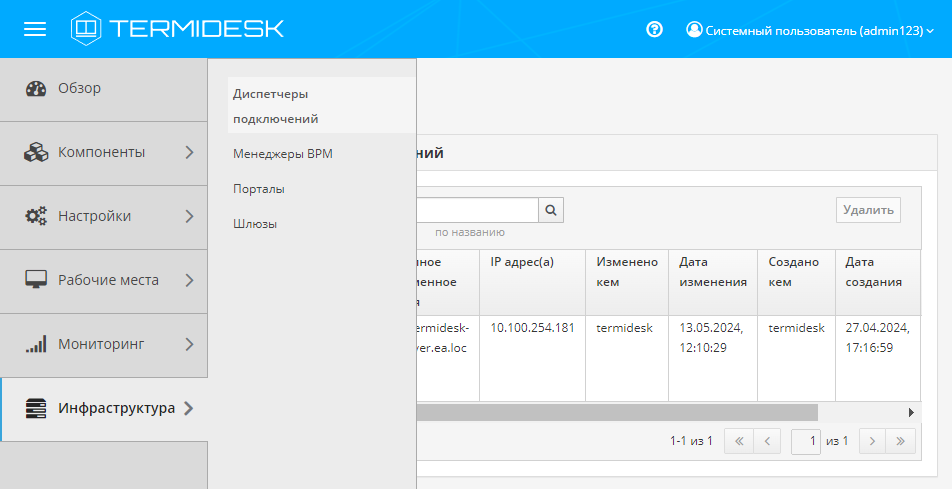Open the Шлюзы submenu item
This screenshot has width=952, height=489.
(x=255, y=224)
